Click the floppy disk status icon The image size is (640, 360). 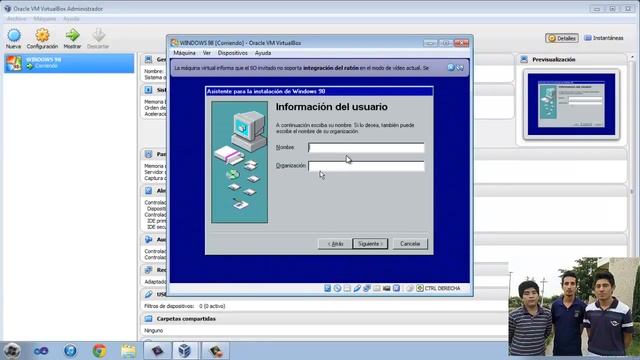(x=347, y=288)
